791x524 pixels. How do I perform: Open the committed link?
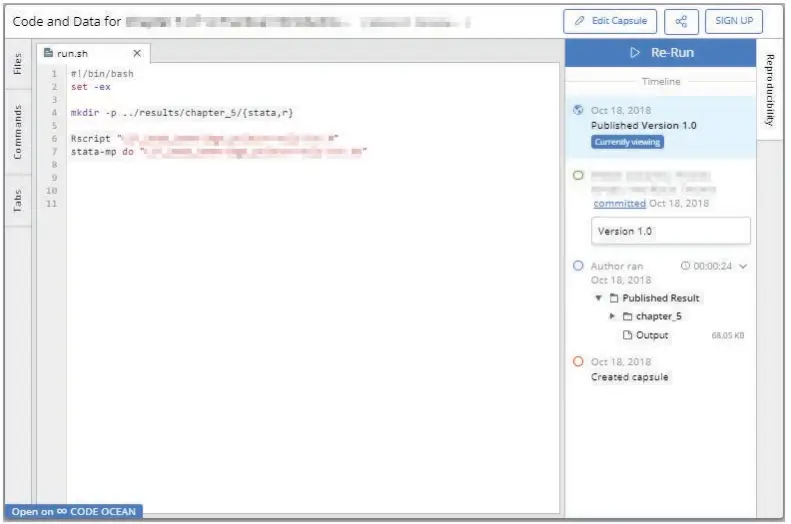(x=619, y=203)
